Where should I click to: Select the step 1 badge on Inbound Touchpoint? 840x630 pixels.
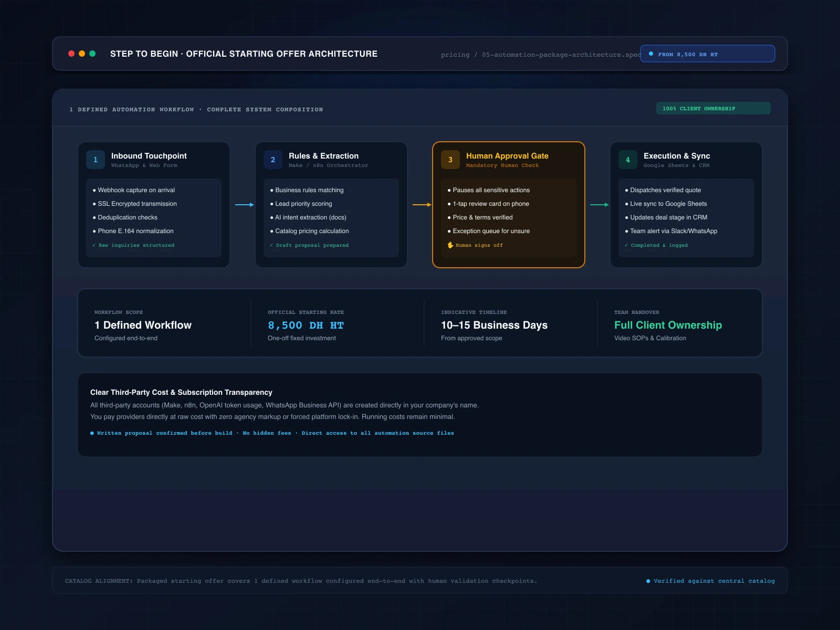(x=96, y=160)
